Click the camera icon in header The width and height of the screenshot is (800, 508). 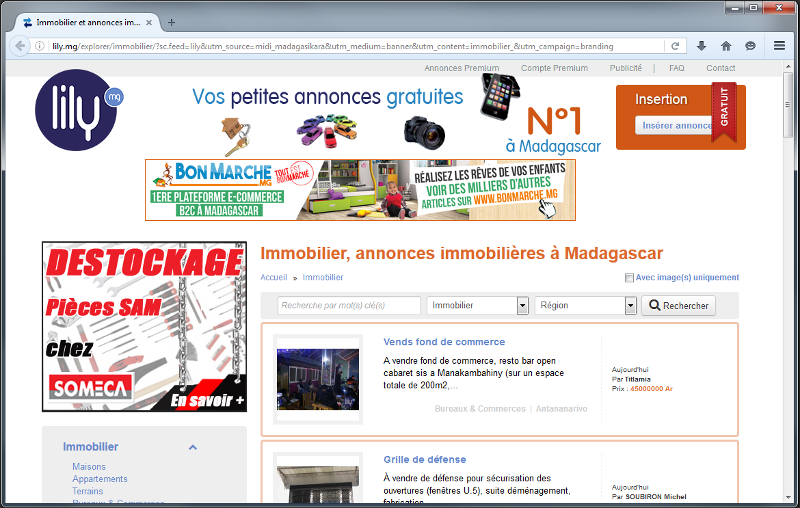pos(424,133)
